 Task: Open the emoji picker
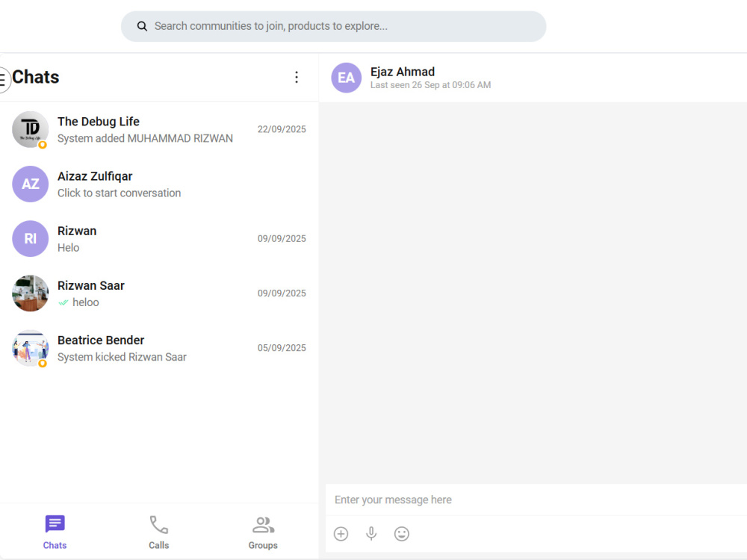coord(402,534)
